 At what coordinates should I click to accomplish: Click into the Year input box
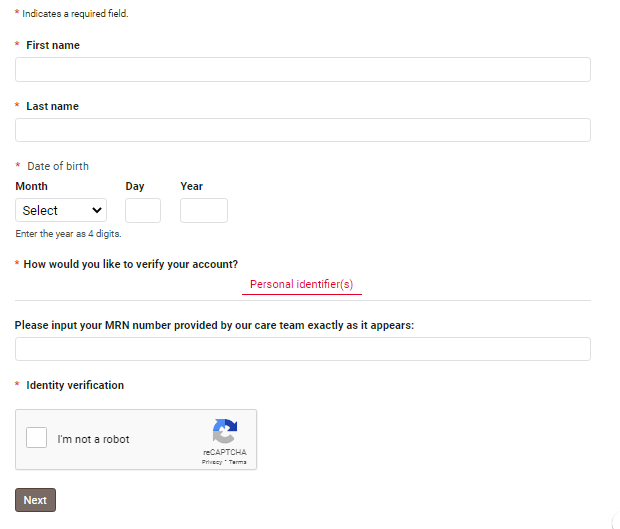click(204, 210)
